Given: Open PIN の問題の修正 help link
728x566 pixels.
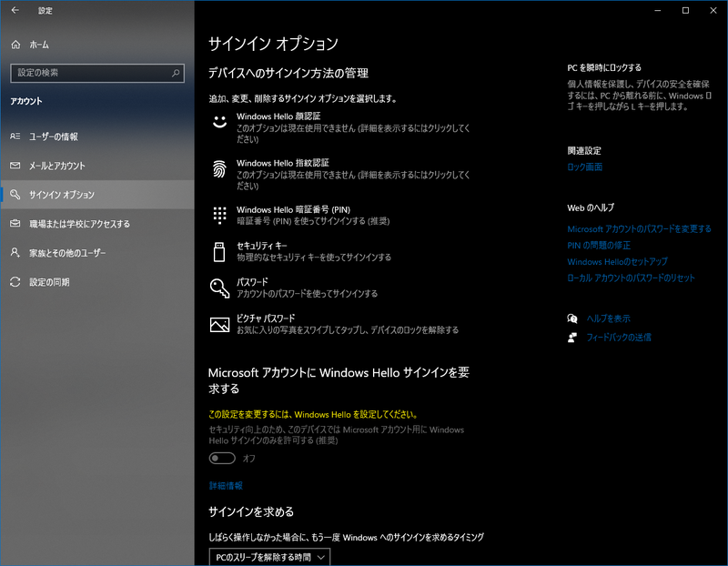Looking at the screenshot, I should (599, 246).
